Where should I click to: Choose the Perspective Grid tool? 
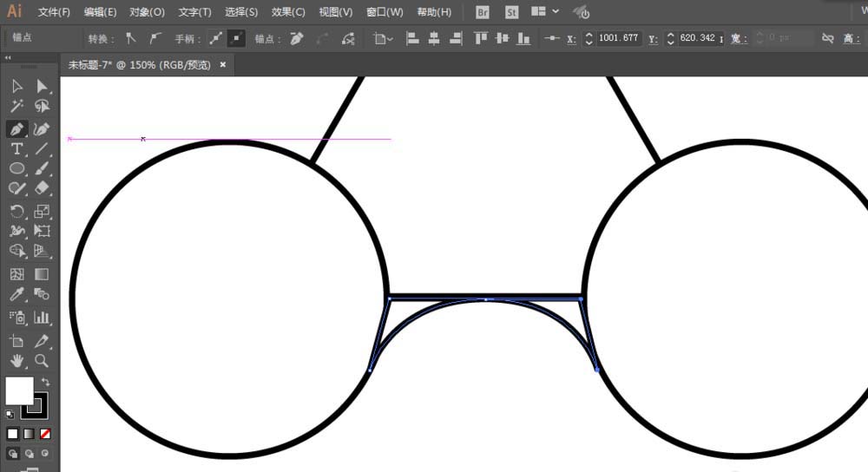(x=42, y=251)
